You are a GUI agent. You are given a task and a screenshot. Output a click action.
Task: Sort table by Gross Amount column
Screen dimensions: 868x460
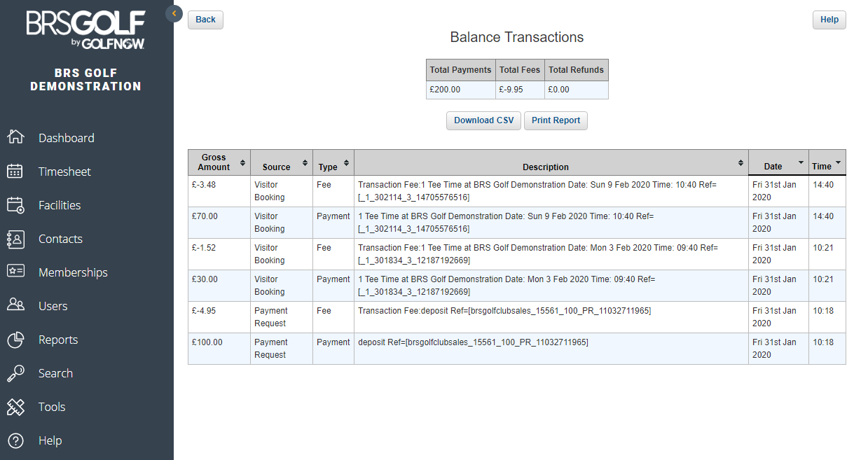pyautogui.click(x=219, y=162)
